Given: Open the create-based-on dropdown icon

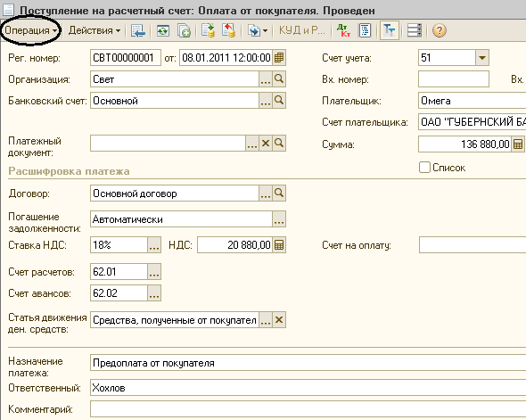Looking at the screenshot, I should pos(258,30).
